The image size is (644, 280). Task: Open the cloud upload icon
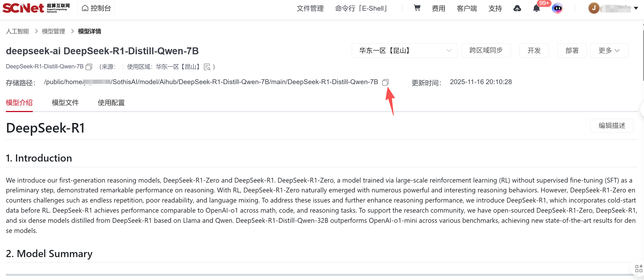517,9
